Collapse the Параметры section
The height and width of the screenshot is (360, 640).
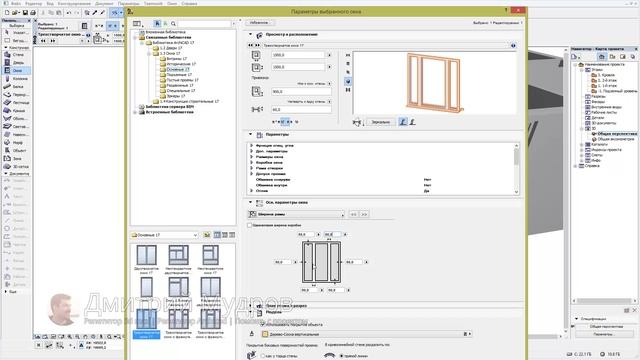pyautogui.click(x=250, y=134)
